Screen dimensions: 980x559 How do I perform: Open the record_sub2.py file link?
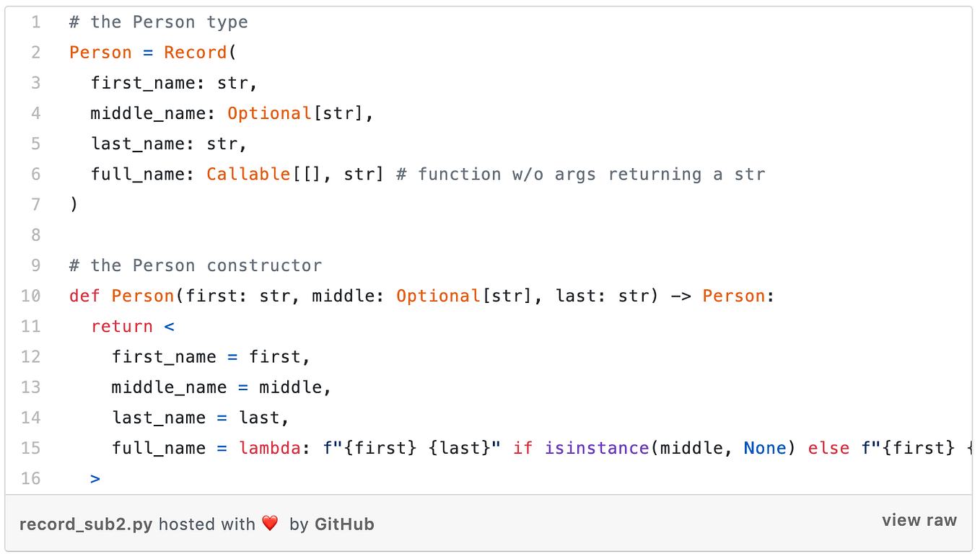86,524
